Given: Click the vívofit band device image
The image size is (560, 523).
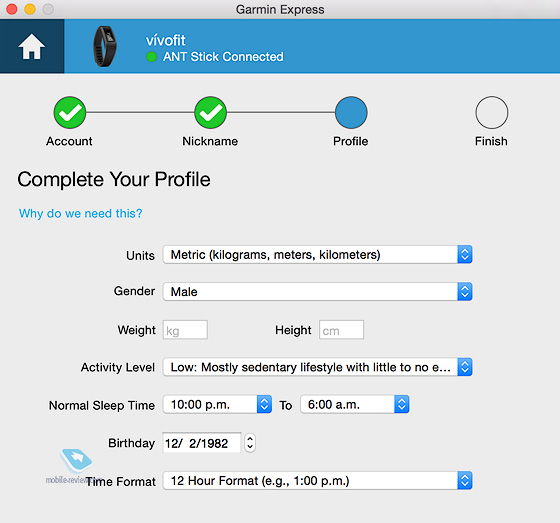Looking at the screenshot, I should click(104, 46).
